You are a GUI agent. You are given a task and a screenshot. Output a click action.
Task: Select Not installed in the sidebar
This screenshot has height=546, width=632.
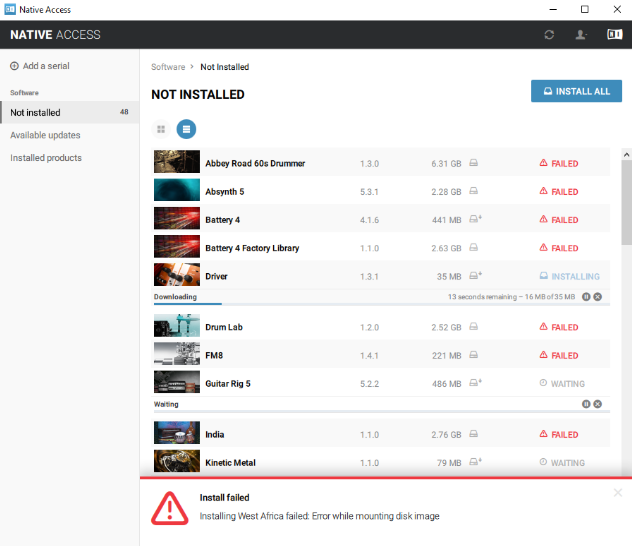(x=35, y=113)
